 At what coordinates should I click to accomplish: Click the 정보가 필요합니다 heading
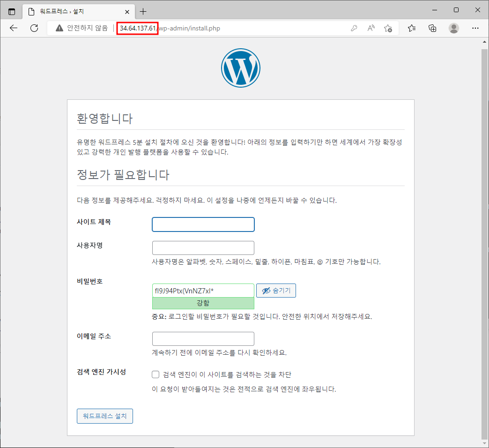[123, 175]
